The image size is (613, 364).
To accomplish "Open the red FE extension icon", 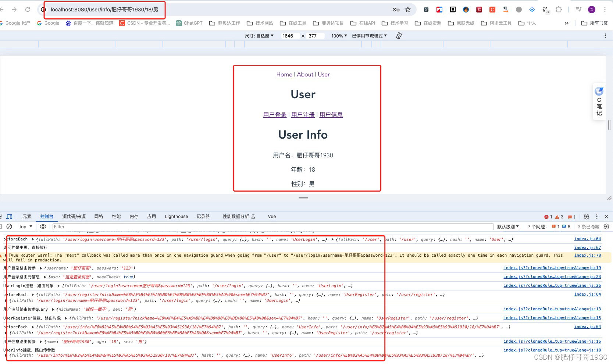I will (x=439, y=10).
